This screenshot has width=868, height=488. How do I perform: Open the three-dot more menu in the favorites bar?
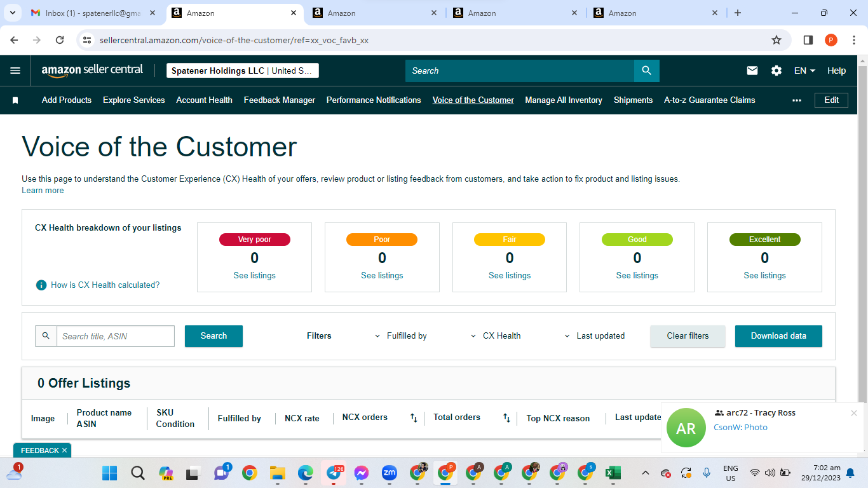pos(797,100)
